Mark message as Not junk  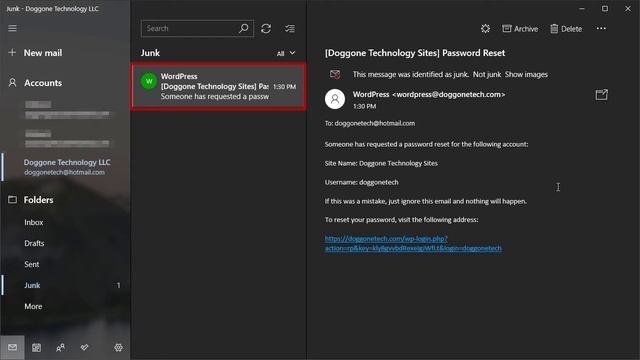click(487, 74)
